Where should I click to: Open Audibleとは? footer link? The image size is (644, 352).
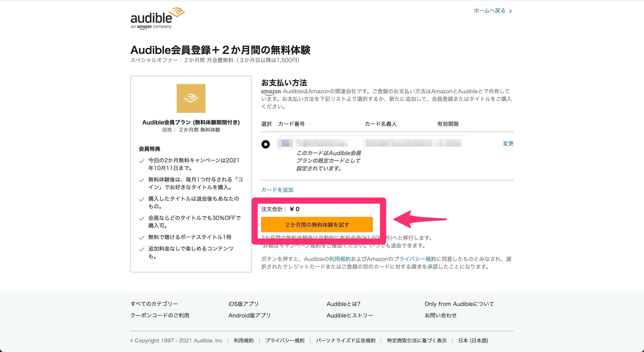[x=343, y=304]
